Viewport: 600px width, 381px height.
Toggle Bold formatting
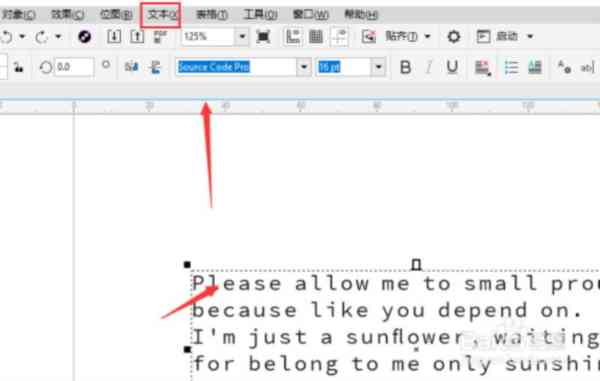point(406,67)
